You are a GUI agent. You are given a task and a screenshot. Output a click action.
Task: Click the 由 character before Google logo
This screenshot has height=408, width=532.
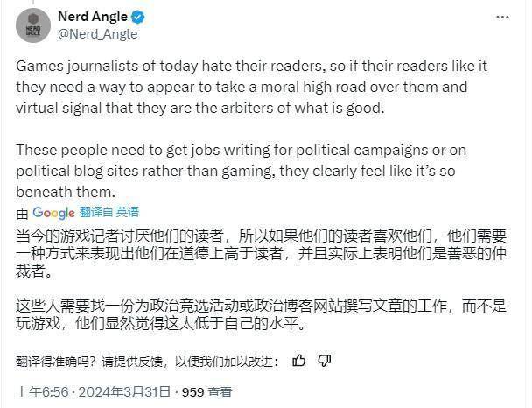tap(22, 214)
